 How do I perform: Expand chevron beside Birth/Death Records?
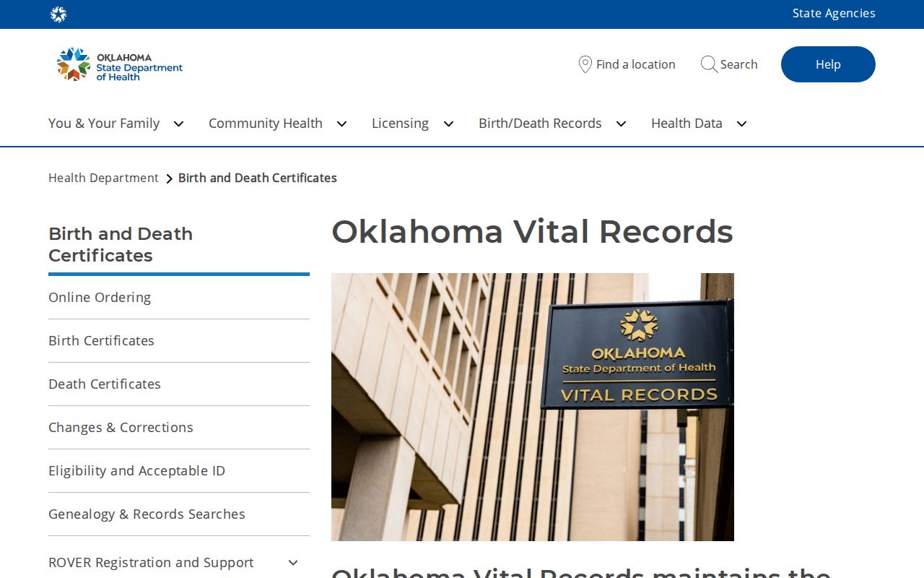[621, 124]
